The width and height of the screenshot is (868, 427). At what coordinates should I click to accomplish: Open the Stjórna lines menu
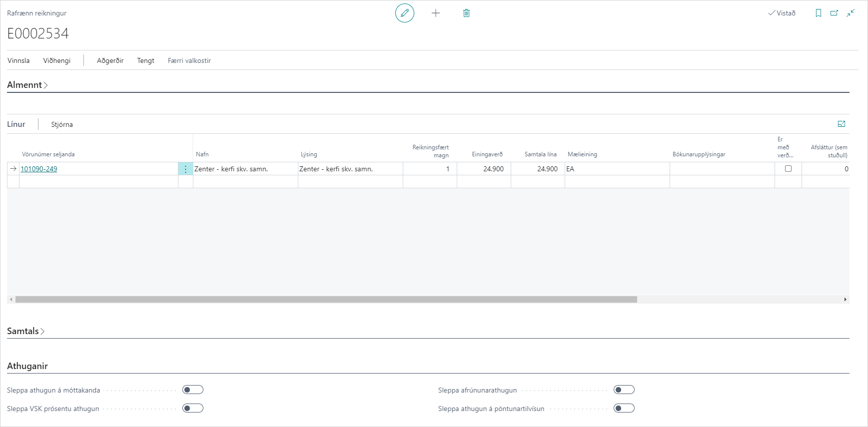[62, 124]
